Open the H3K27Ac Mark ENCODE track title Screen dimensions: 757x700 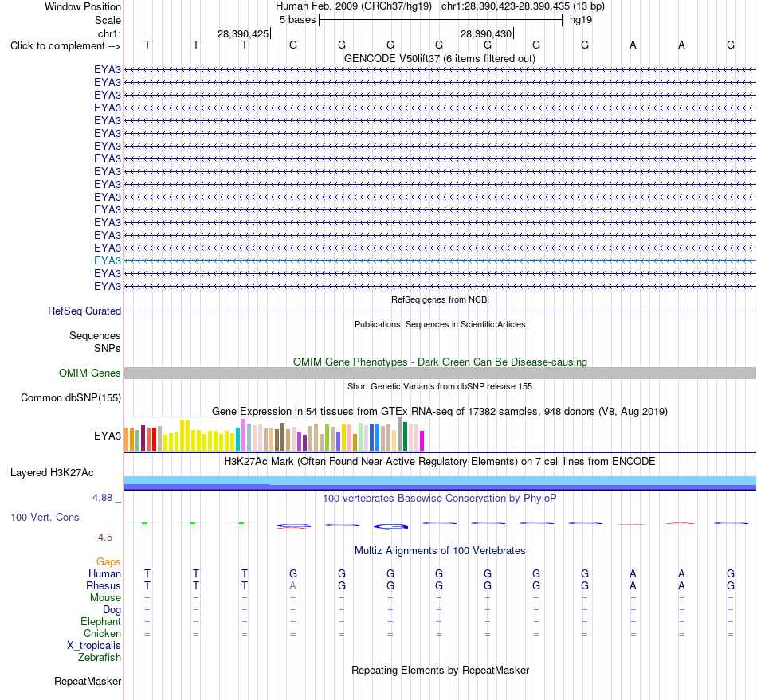pos(440,462)
